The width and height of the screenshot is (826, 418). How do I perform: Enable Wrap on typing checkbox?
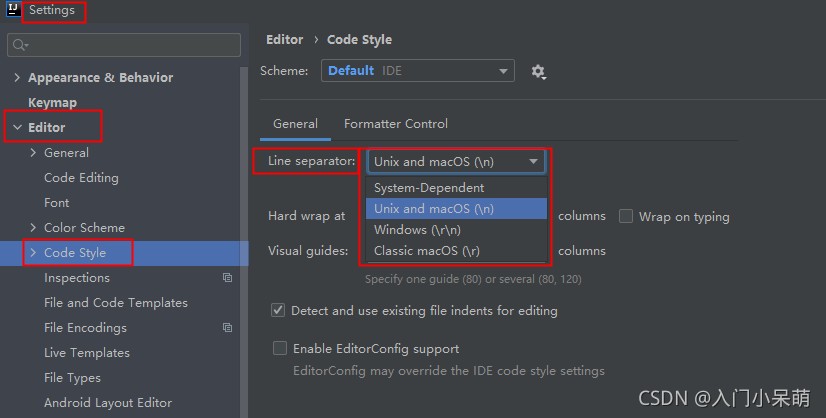tap(626, 216)
